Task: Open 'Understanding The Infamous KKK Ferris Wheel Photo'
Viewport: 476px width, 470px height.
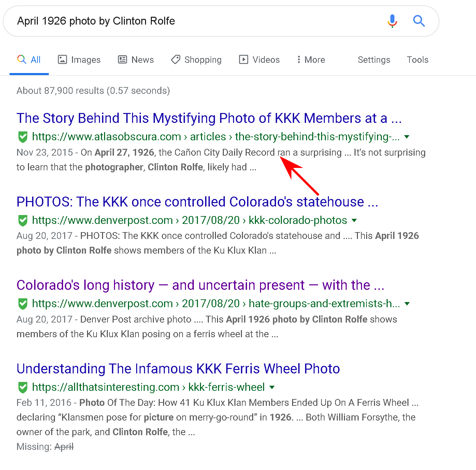Action: tap(178, 369)
